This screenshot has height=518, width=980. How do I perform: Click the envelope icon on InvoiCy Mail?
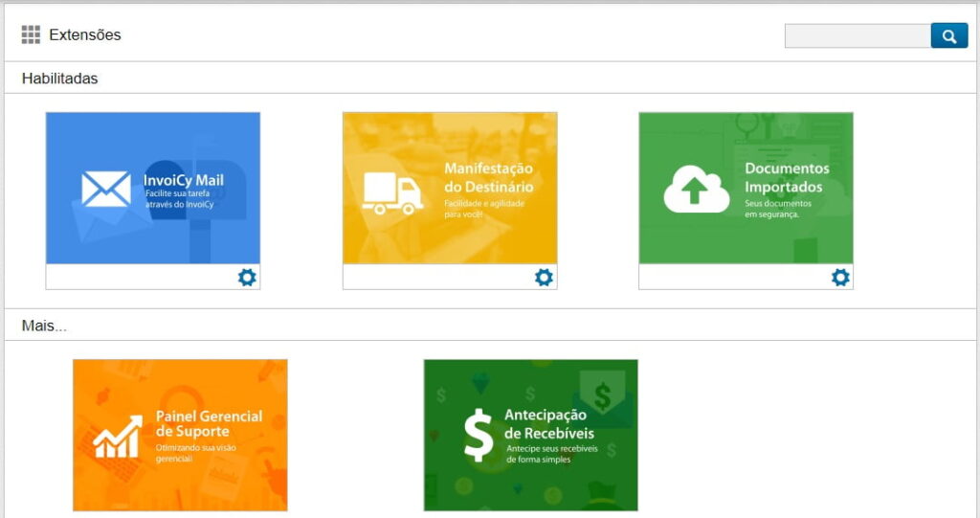pos(106,189)
